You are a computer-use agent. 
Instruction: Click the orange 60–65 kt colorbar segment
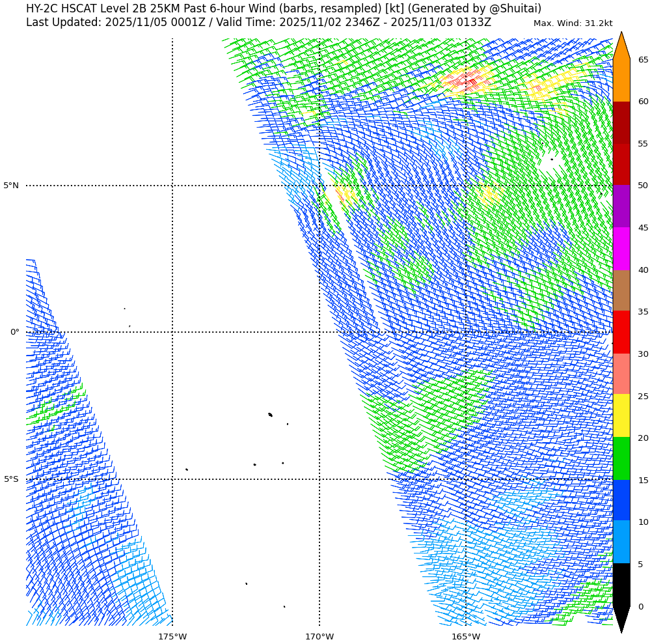pos(621,80)
